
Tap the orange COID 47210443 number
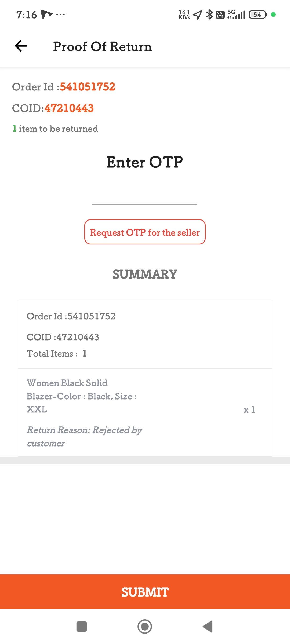click(69, 108)
